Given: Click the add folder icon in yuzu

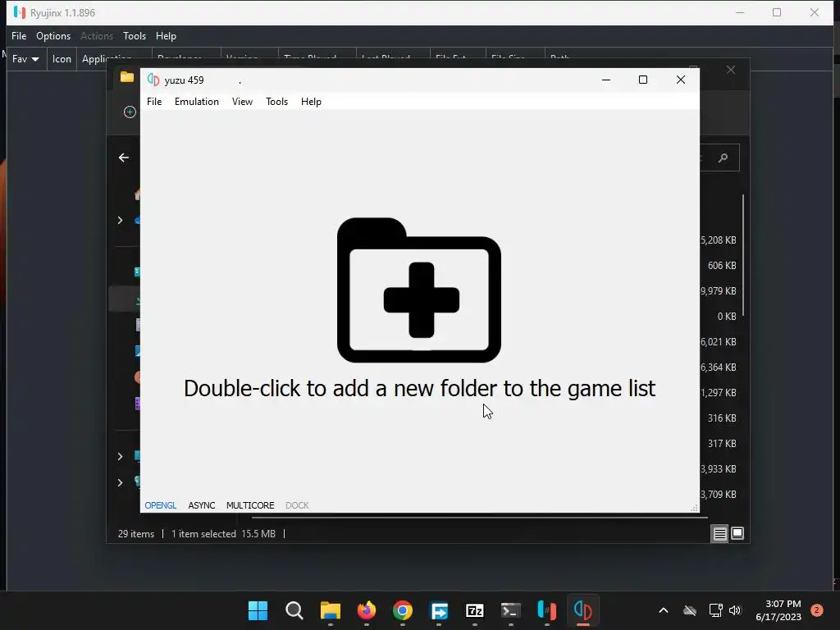Looking at the screenshot, I should tap(419, 290).
